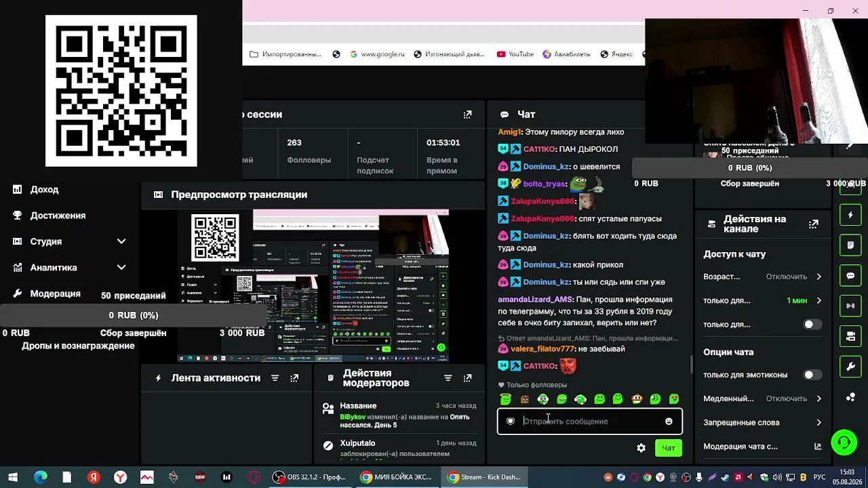Open Авиабилеты bookmark

[566, 54]
